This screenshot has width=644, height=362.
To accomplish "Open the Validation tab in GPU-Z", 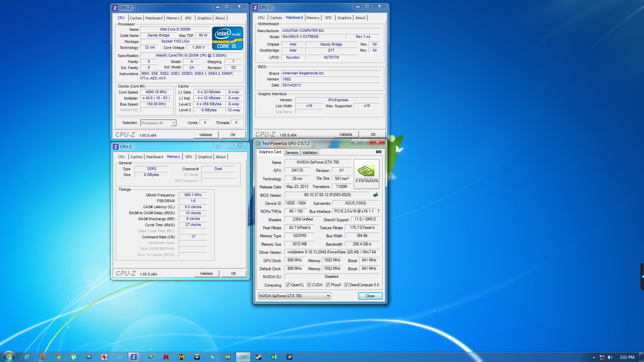I will [x=310, y=153].
